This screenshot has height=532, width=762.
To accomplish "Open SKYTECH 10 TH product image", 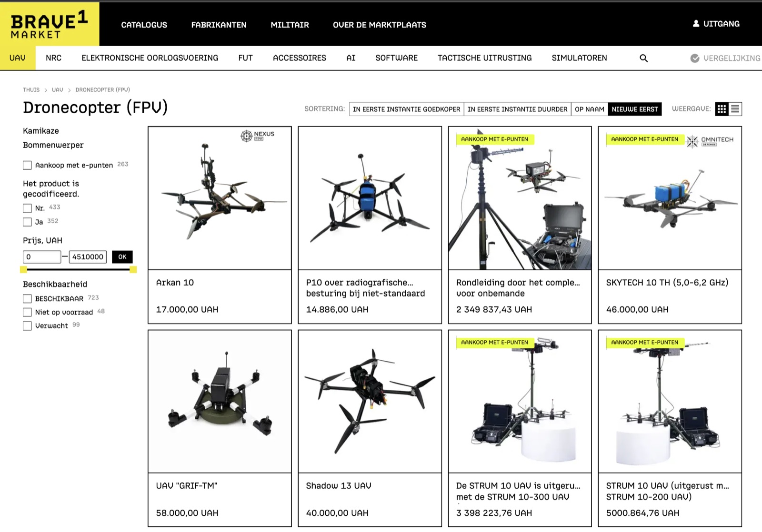I will tap(670, 198).
